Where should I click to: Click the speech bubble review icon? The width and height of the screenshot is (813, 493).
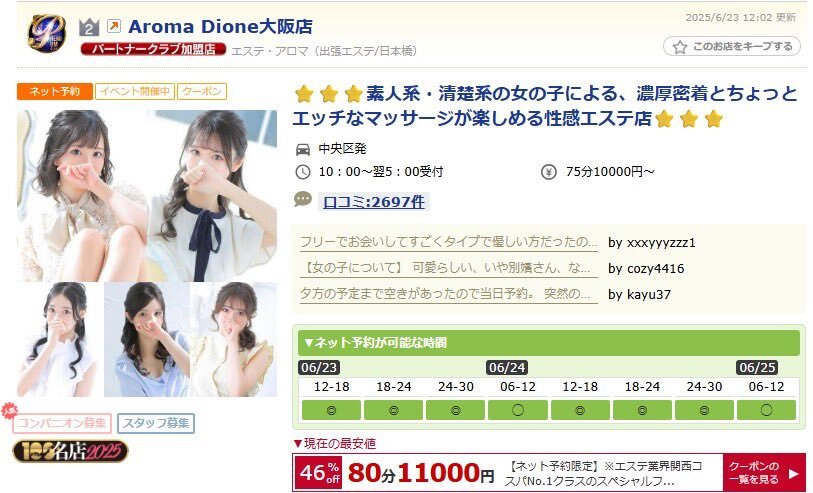[303, 200]
